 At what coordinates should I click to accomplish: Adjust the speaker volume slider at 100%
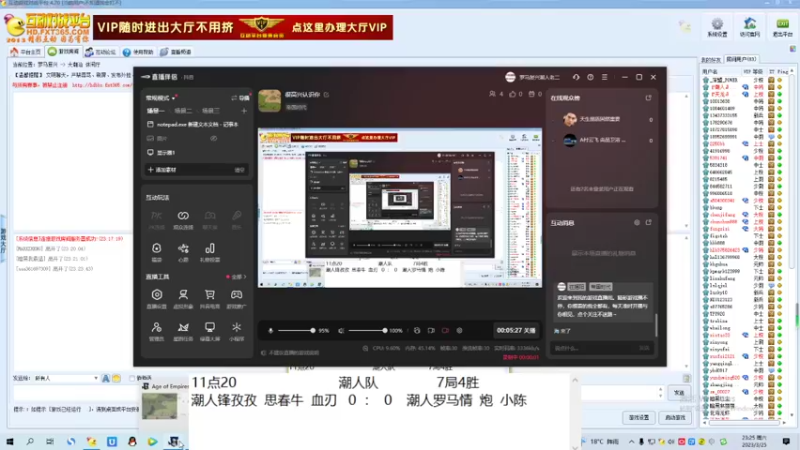(x=367, y=331)
